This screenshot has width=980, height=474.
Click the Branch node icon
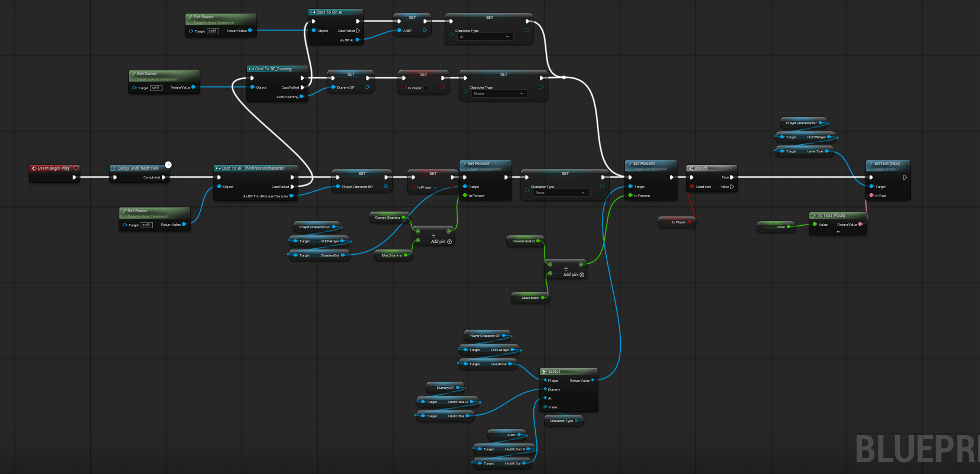(x=691, y=168)
